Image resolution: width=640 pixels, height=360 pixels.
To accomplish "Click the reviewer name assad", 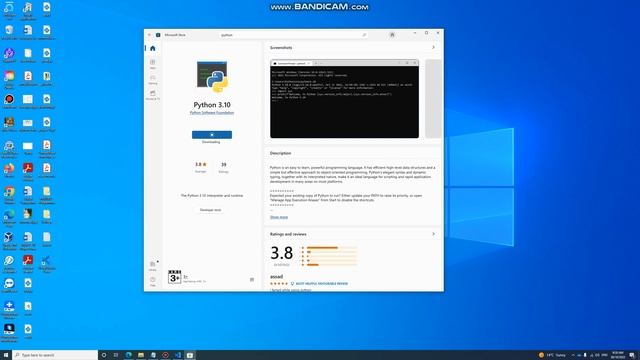I will point(276,277).
